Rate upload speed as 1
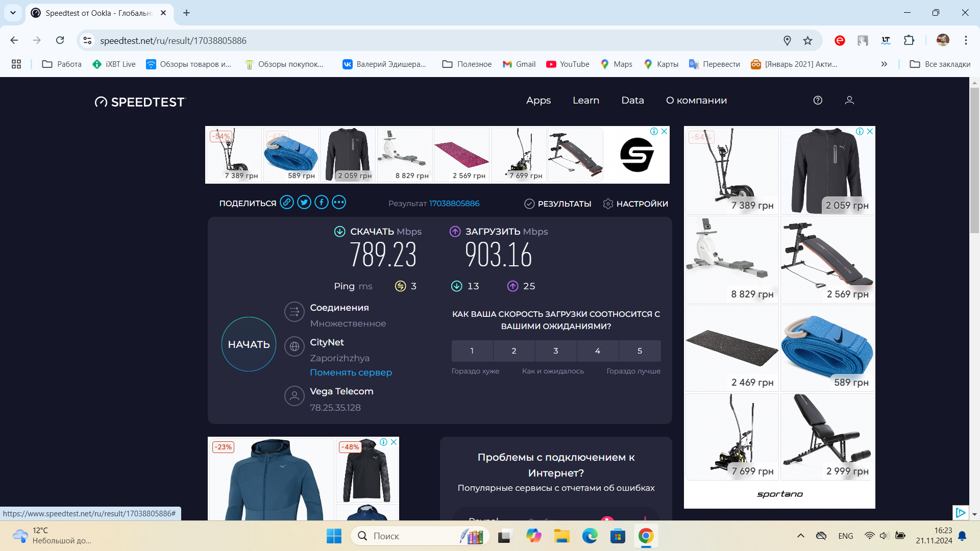The image size is (980, 551). tap(472, 351)
